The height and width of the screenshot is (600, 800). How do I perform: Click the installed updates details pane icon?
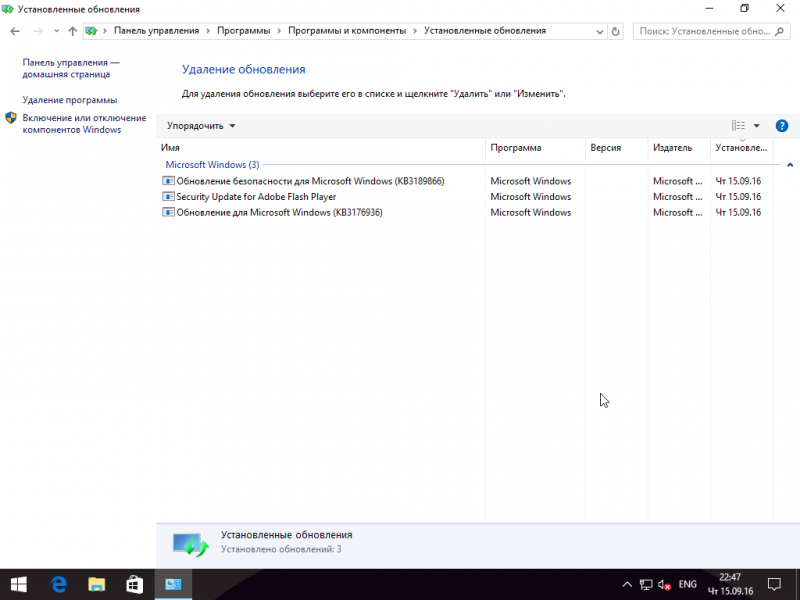tap(190, 545)
